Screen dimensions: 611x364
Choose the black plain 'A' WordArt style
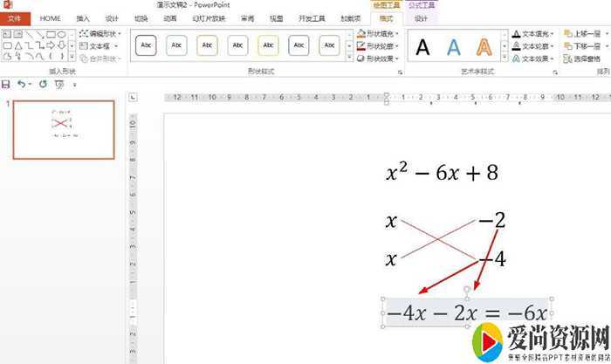coord(423,47)
